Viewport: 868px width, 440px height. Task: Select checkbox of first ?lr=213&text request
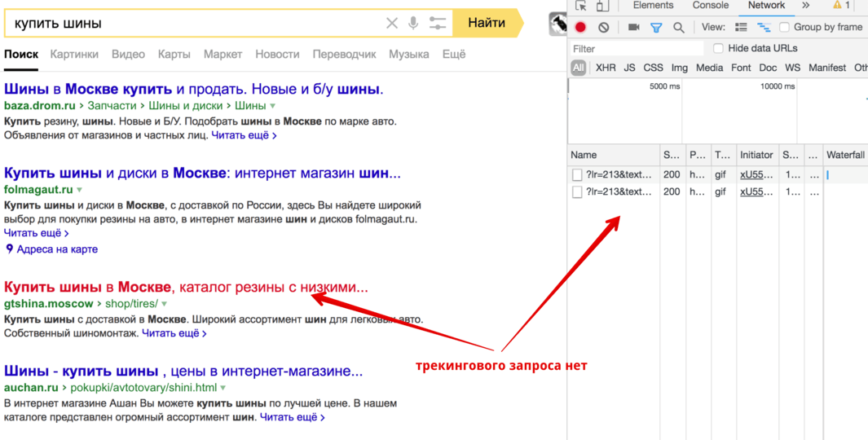577,175
